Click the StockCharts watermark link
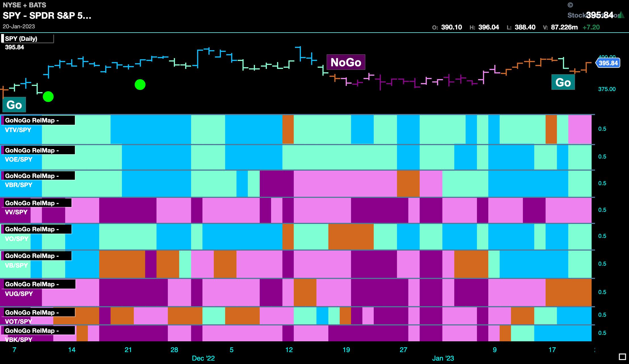 tap(577, 15)
